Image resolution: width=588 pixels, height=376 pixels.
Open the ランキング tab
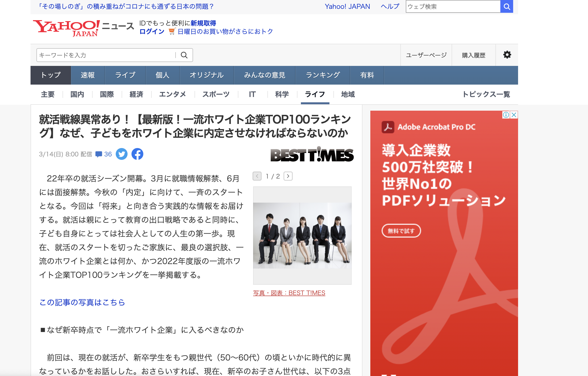323,75
